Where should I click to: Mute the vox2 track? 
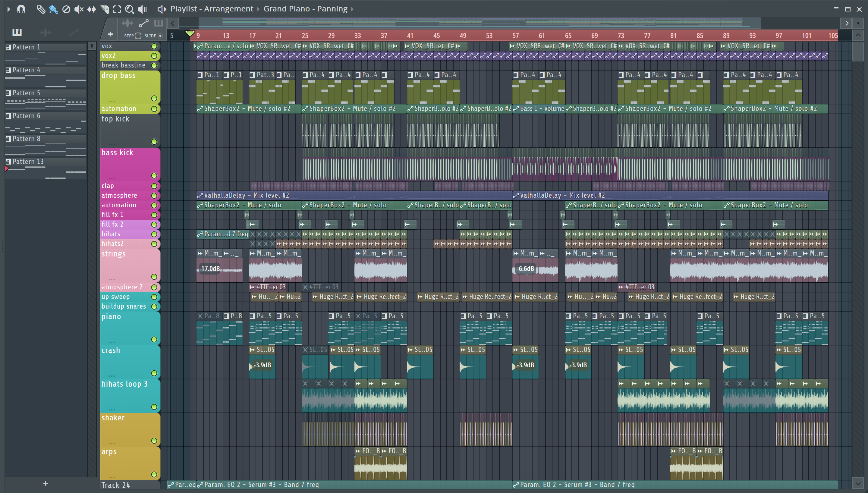pyautogui.click(x=154, y=56)
